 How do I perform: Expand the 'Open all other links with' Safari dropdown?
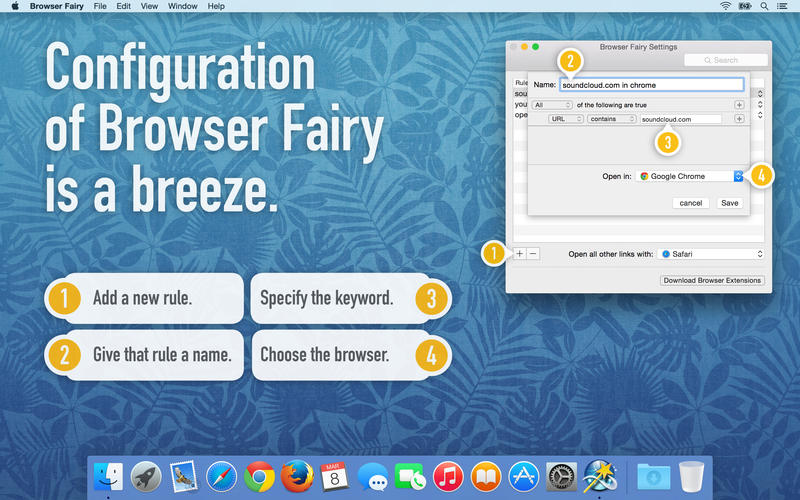[711, 254]
